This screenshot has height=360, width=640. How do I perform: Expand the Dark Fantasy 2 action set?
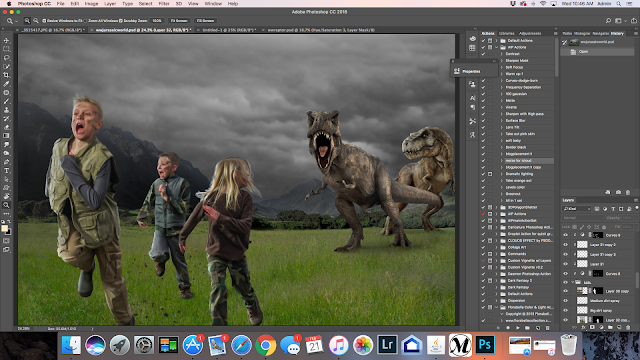497,280
